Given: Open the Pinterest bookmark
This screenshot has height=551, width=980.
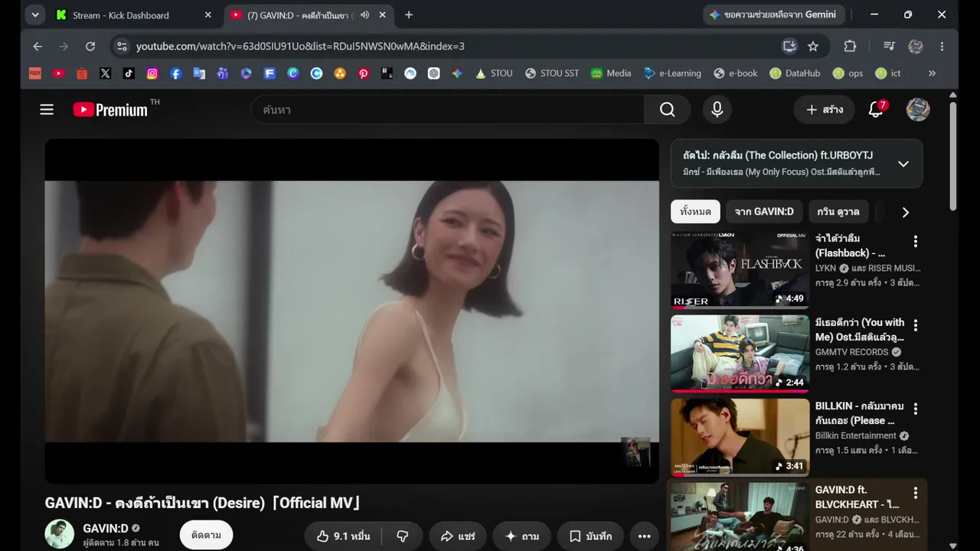Looking at the screenshot, I should (x=363, y=73).
